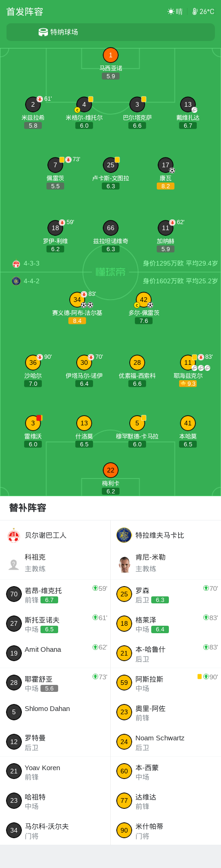The width and height of the screenshot is (221, 868).
Task: Tap the 9.3 rating badge of 耶海兹克尔
Action: 188,383
